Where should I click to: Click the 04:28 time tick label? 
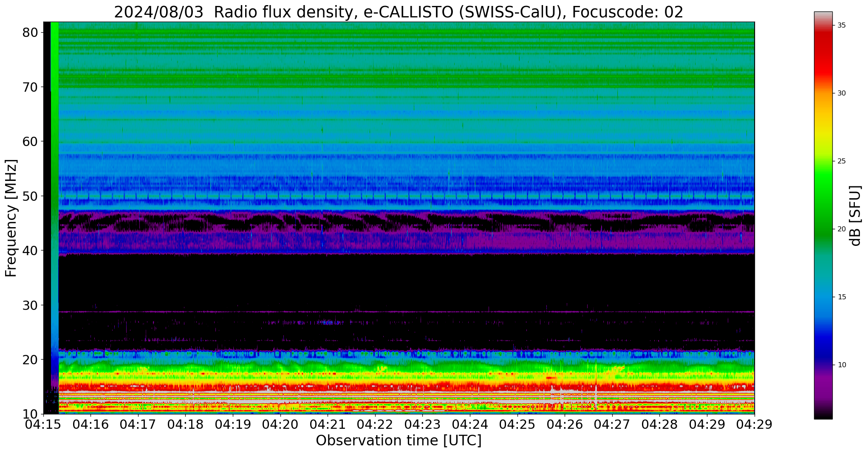pyautogui.click(x=659, y=425)
